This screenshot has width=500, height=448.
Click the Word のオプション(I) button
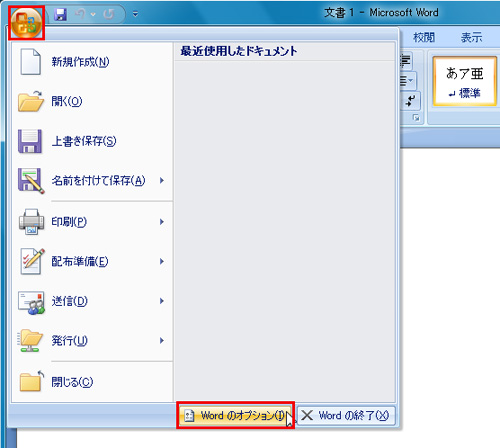tap(236, 415)
